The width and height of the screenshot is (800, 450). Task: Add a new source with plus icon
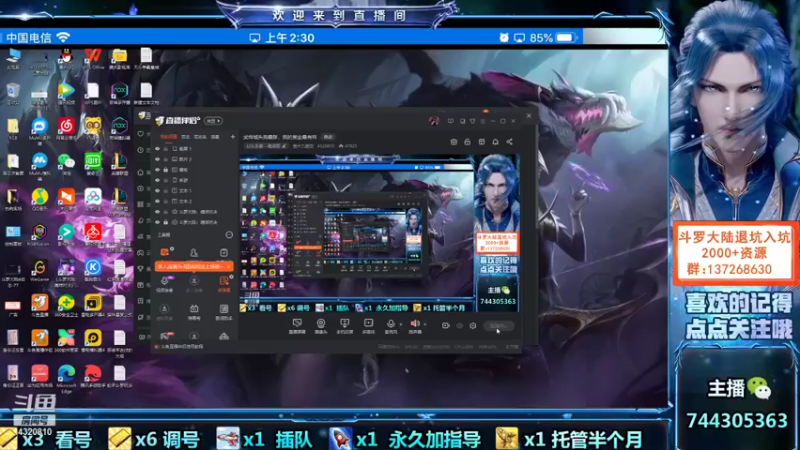tap(233, 137)
